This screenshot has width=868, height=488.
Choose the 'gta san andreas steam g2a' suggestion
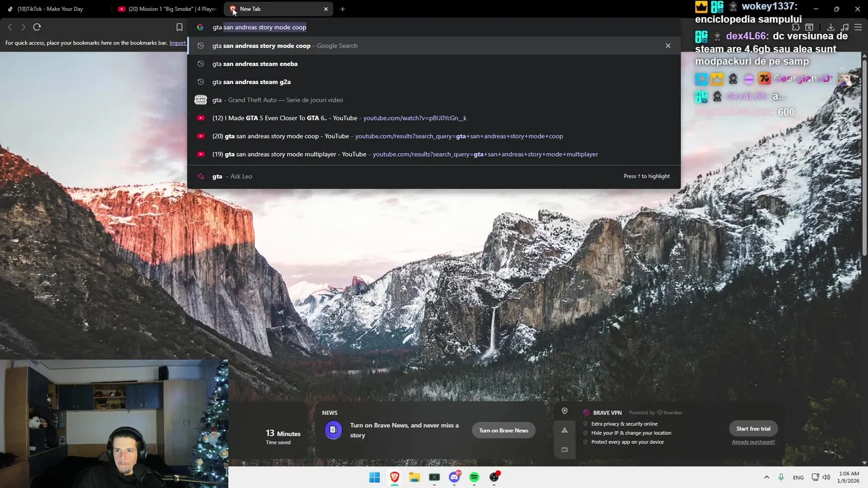[x=434, y=82]
